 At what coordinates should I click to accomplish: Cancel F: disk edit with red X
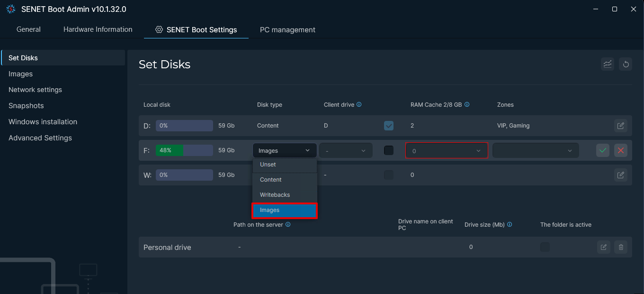pyautogui.click(x=621, y=150)
